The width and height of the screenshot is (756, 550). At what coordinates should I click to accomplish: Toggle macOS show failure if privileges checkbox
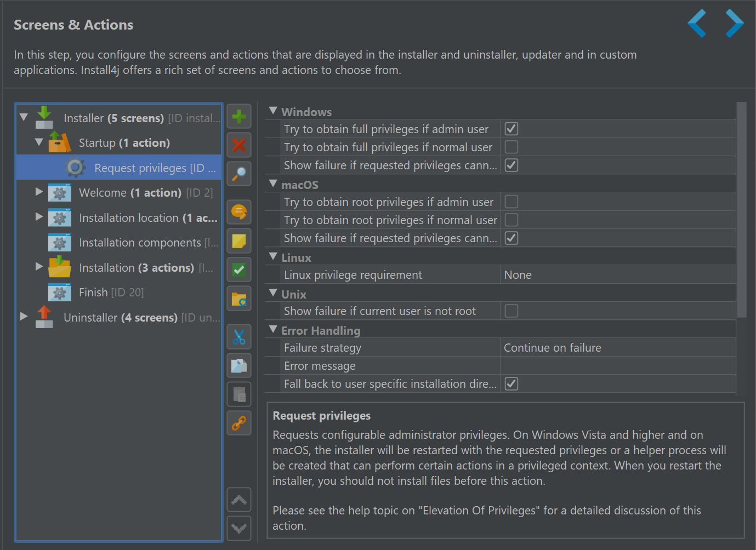click(x=511, y=238)
